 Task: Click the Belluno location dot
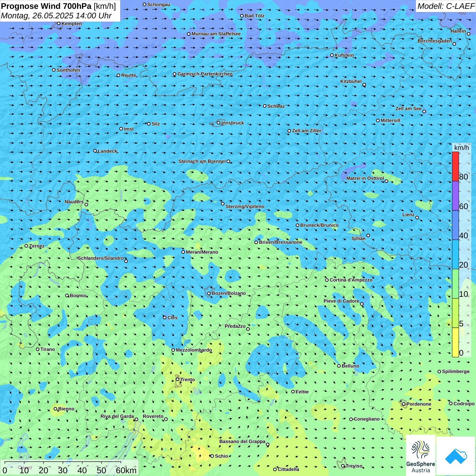coord(339,366)
